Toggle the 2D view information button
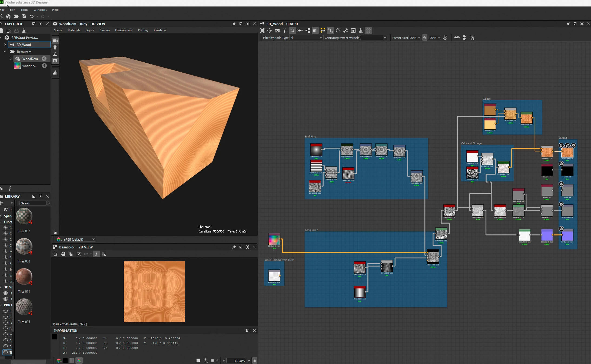The height and width of the screenshot is (364, 591). 96,254
